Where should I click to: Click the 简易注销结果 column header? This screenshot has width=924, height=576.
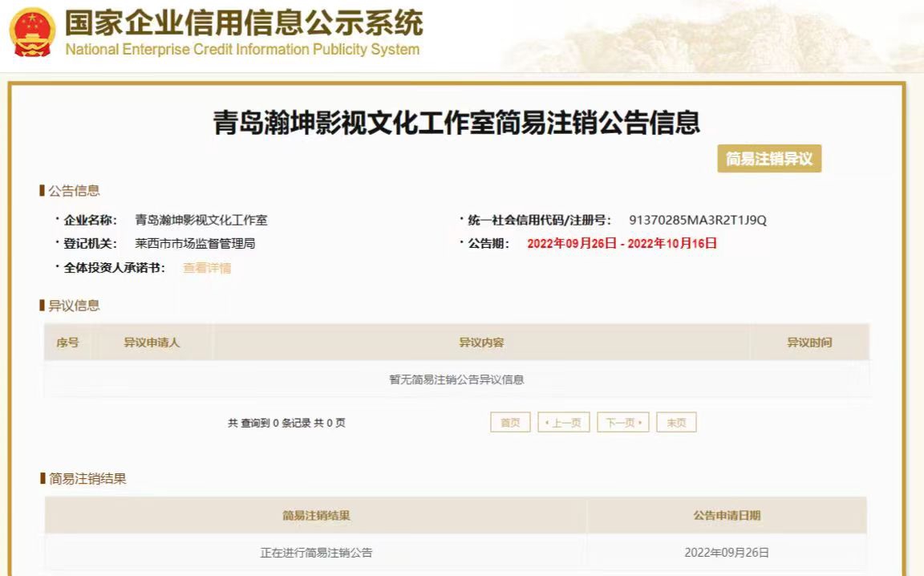click(316, 516)
